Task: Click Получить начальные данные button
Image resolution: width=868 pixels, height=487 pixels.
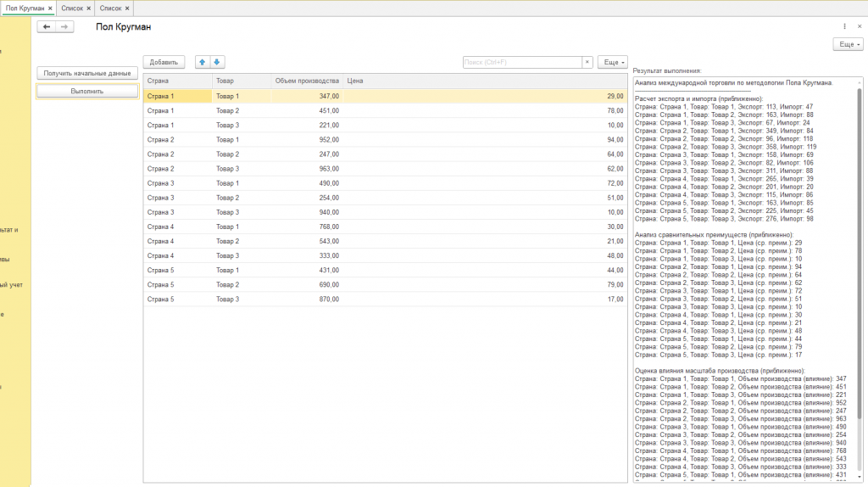Action: pyautogui.click(x=87, y=73)
